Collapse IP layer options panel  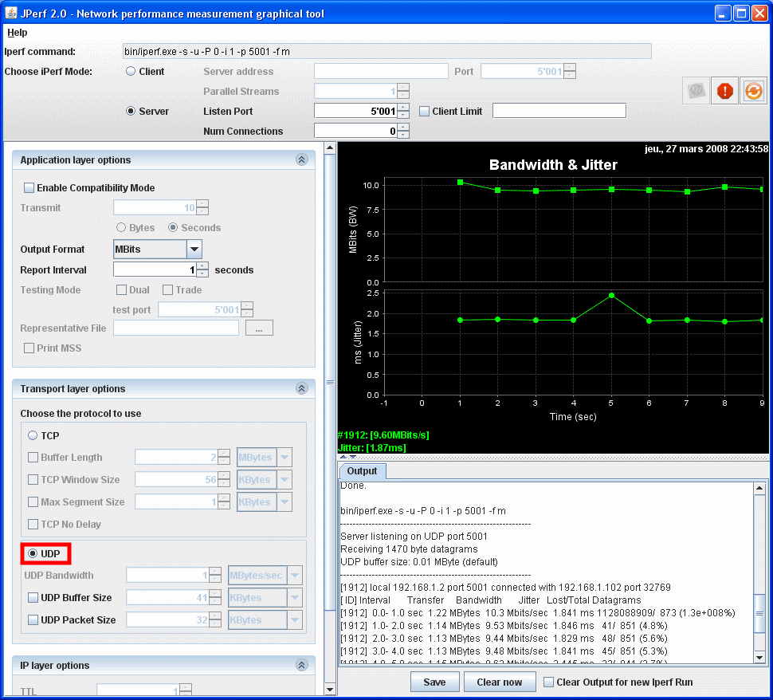coord(302,665)
